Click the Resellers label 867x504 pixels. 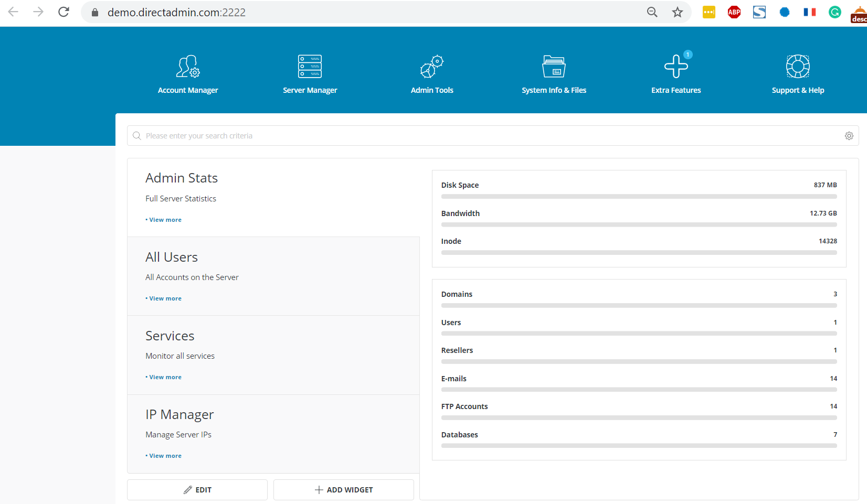tap(457, 350)
